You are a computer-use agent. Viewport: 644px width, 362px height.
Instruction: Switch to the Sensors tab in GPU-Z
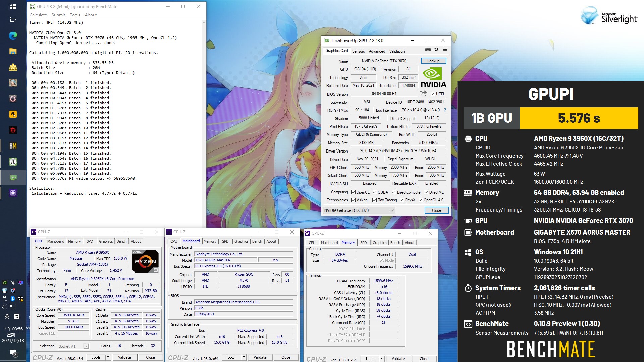(x=358, y=51)
